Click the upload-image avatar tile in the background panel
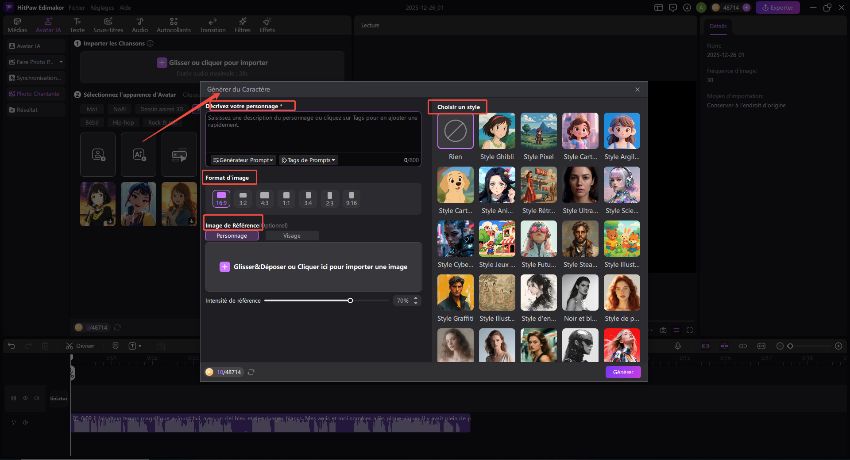 (98, 155)
